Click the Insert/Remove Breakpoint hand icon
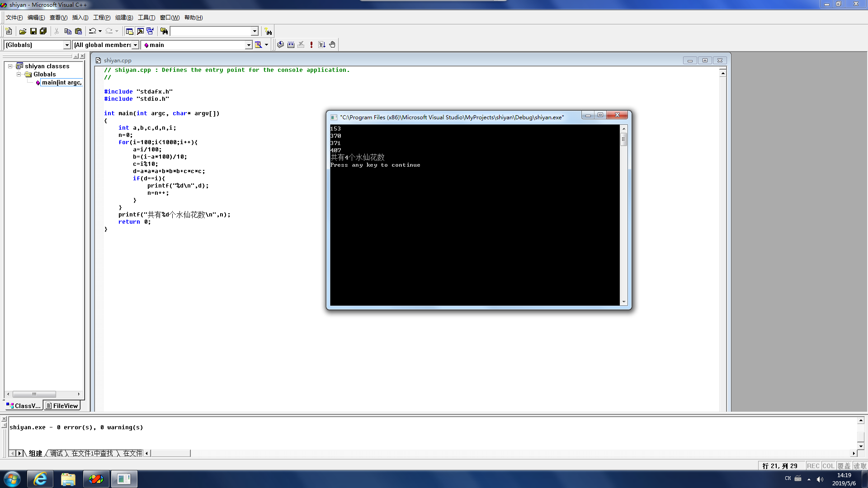Screen dimensions: 868x488 point(332,45)
